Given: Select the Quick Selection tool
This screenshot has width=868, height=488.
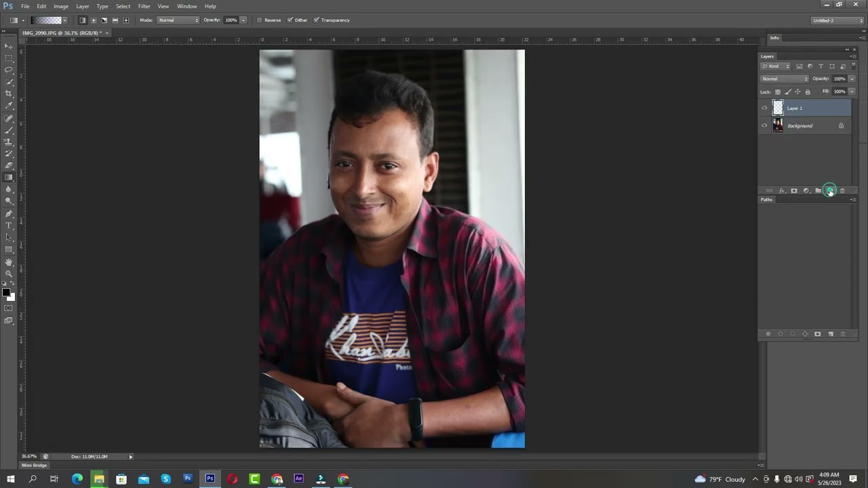Looking at the screenshot, I should pyautogui.click(x=9, y=82).
